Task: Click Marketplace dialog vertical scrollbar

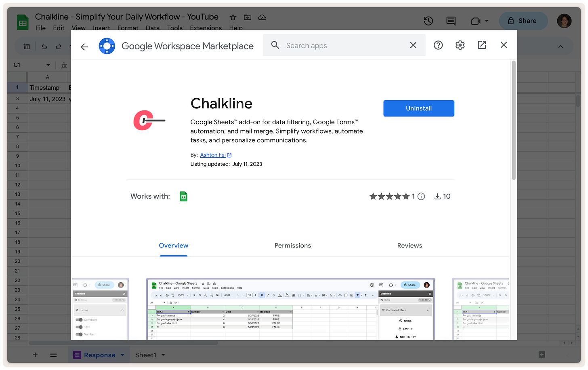Action: tap(514, 121)
